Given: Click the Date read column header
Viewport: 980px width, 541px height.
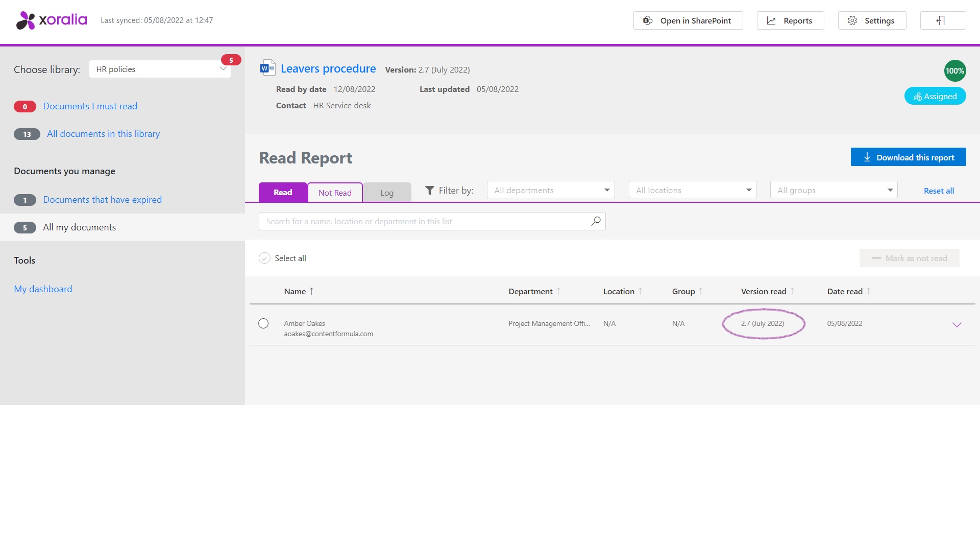Looking at the screenshot, I should tap(845, 291).
